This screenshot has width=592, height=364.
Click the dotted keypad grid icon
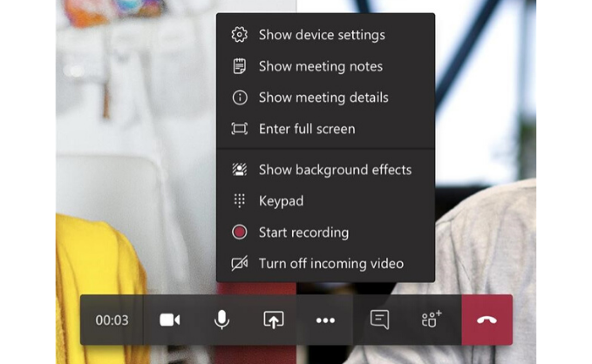pyautogui.click(x=240, y=200)
